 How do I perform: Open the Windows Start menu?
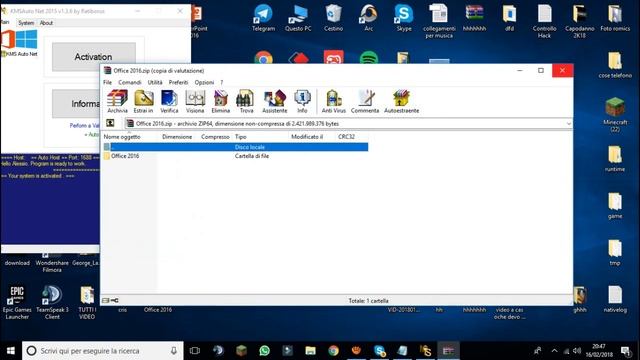click(11, 351)
